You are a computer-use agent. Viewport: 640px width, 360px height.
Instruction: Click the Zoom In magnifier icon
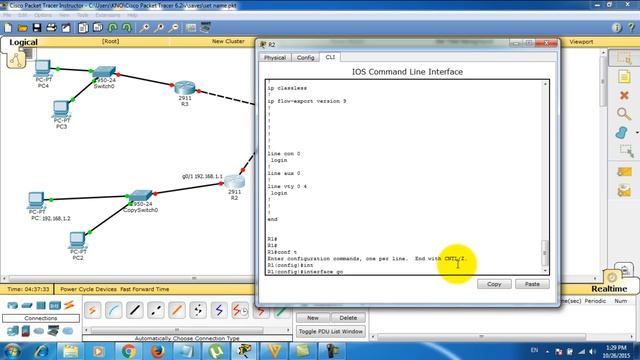pyautogui.click(x=144, y=28)
